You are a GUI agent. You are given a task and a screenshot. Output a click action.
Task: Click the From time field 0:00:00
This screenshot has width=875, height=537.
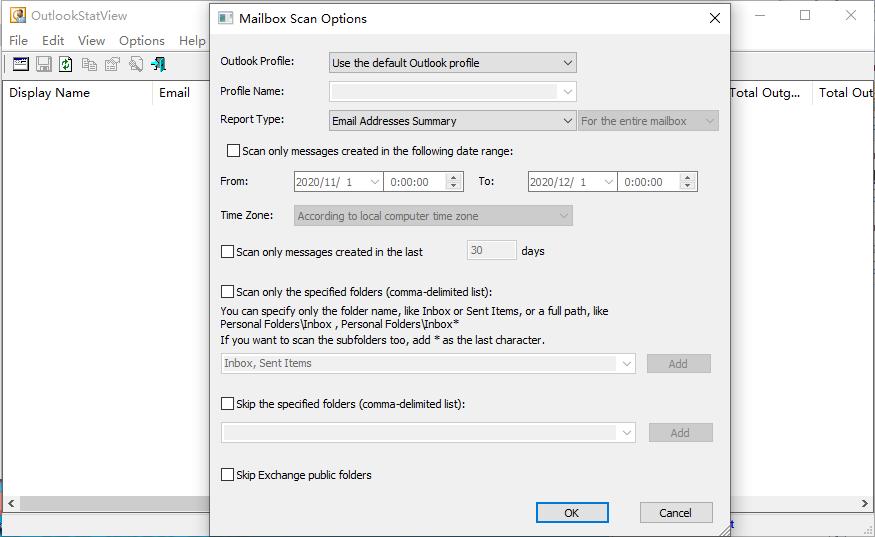415,182
